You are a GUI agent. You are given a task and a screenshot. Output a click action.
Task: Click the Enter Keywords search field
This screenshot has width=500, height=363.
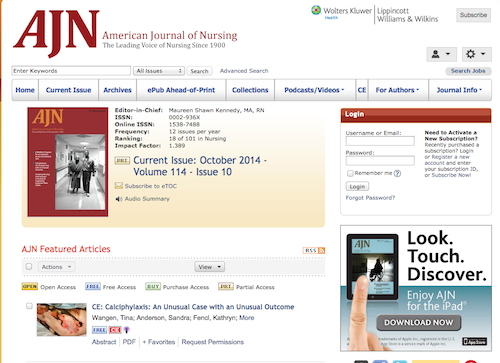(x=71, y=71)
